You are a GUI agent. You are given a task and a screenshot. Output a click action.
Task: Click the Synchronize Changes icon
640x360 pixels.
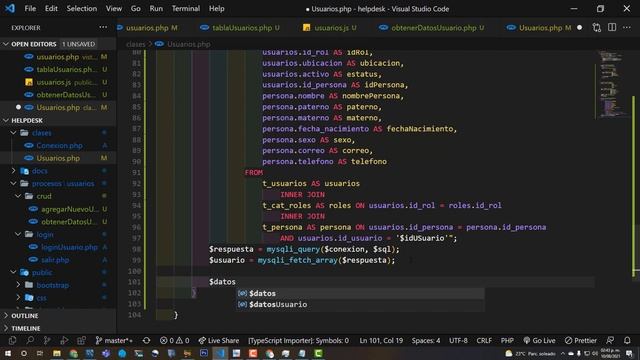pyautogui.click(x=147, y=340)
